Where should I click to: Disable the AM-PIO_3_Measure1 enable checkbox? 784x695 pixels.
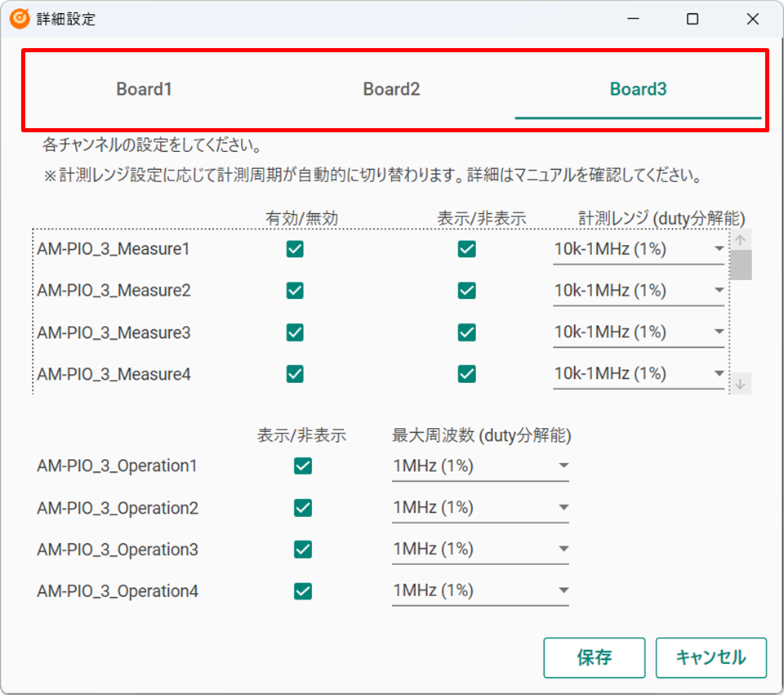(x=295, y=249)
